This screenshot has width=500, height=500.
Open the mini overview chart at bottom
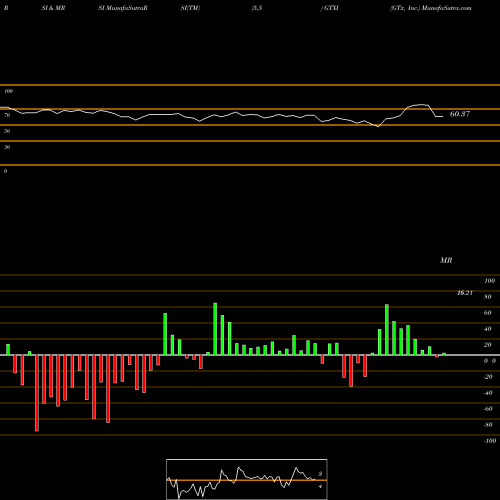pyautogui.click(x=247, y=479)
